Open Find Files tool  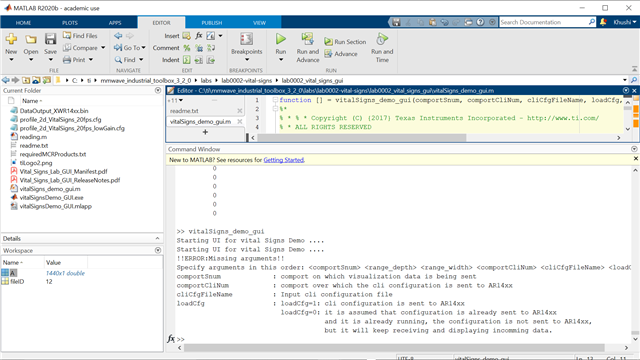tap(80, 36)
